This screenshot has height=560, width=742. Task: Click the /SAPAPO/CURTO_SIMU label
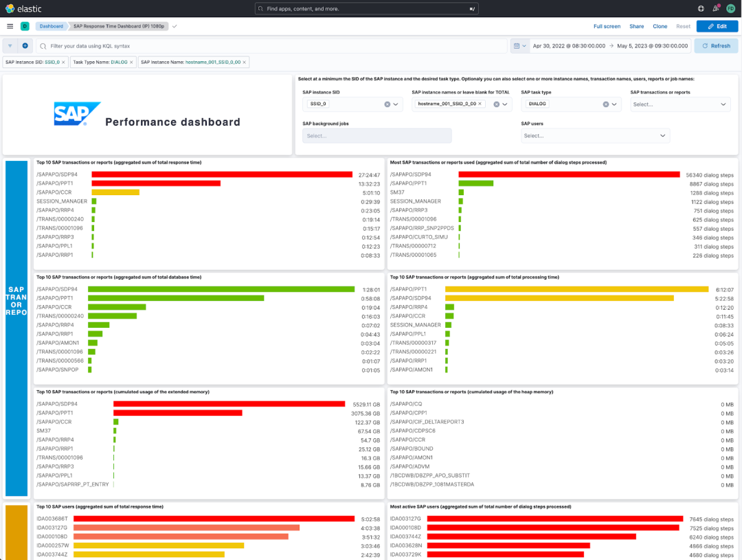(x=419, y=237)
